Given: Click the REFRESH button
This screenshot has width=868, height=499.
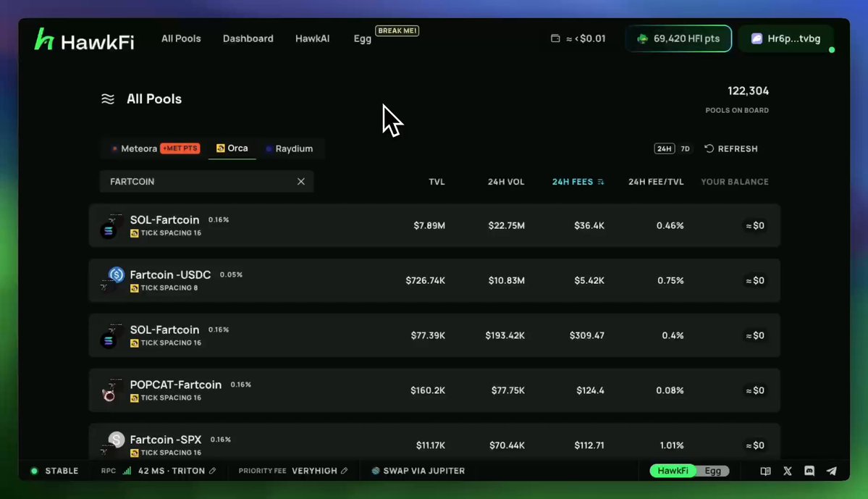Looking at the screenshot, I should [x=730, y=148].
